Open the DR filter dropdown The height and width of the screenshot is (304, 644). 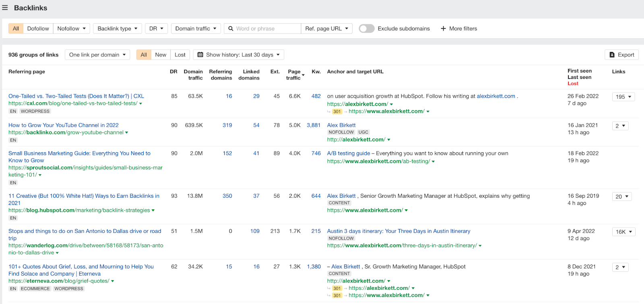[x=156, y=29]
